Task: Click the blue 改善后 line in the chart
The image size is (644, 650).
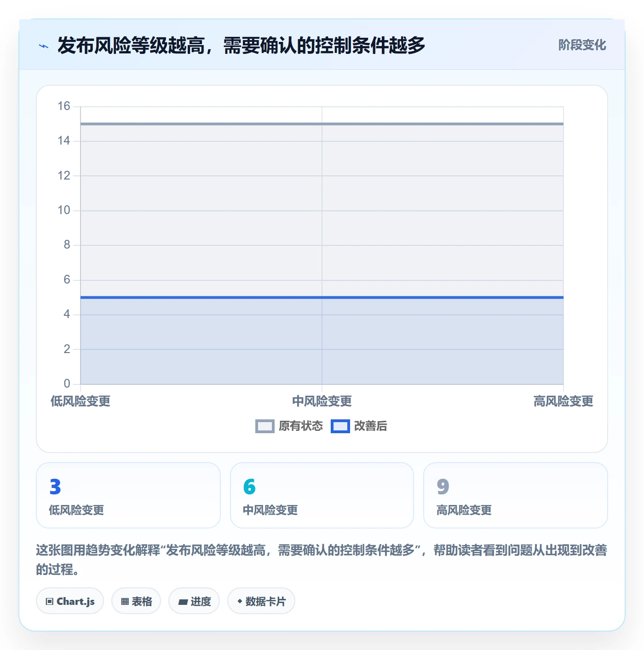Action: tap(322, 297)
